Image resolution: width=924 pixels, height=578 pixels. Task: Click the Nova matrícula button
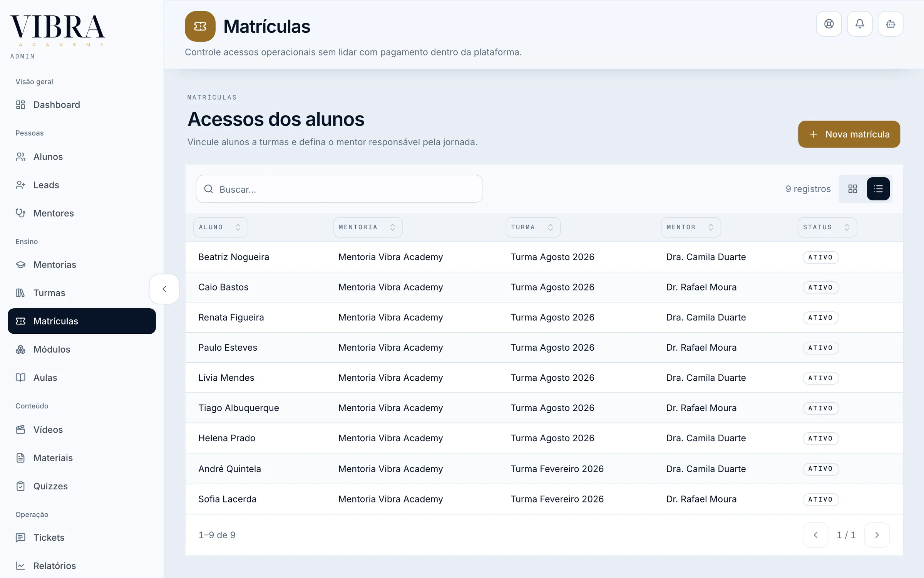click(x=849, y=134)
